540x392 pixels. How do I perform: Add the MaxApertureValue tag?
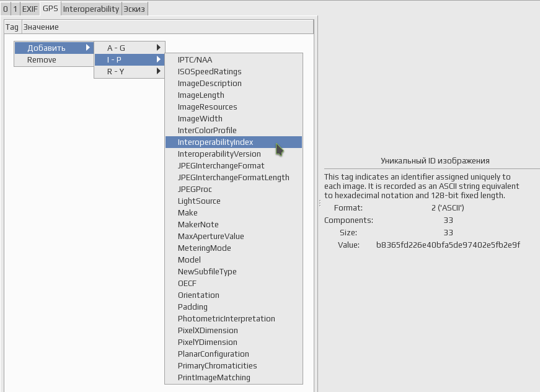tap(234, 236)
